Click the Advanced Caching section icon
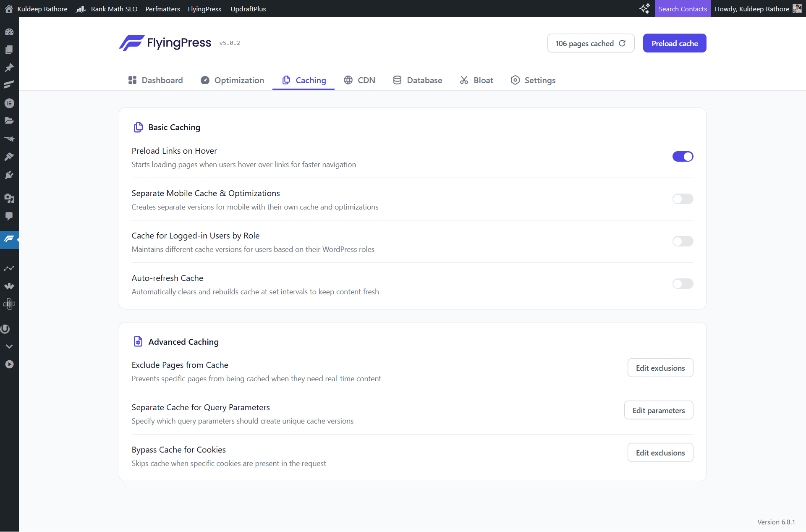 pyautogui.click(x=138, y=341)
